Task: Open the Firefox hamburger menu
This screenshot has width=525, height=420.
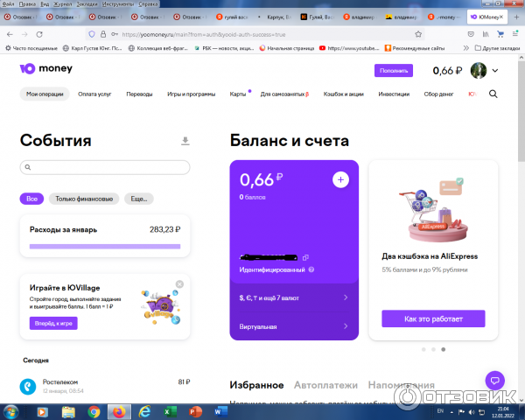Action: [x=515, y=34]
